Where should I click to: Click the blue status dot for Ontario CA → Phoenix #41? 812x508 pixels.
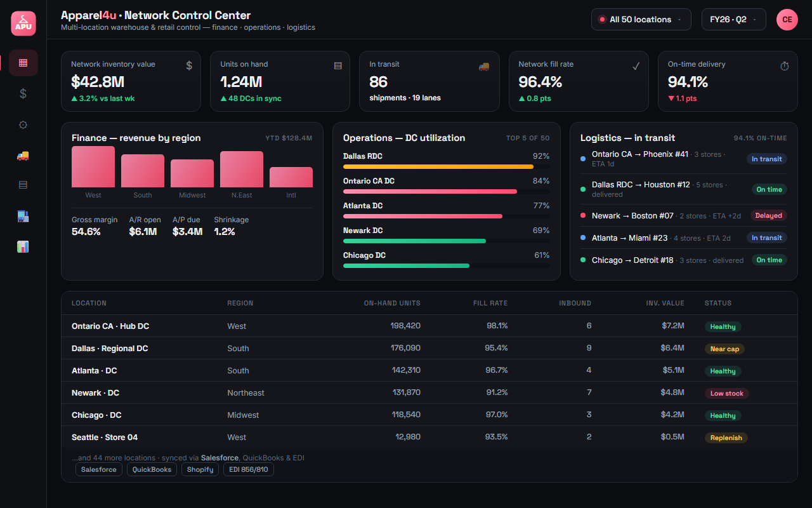(583, 159)
